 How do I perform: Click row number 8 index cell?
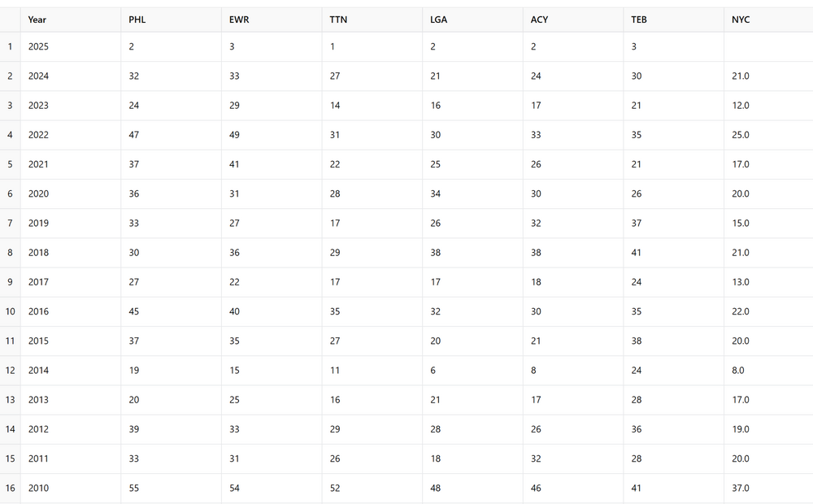pos(10,253)
